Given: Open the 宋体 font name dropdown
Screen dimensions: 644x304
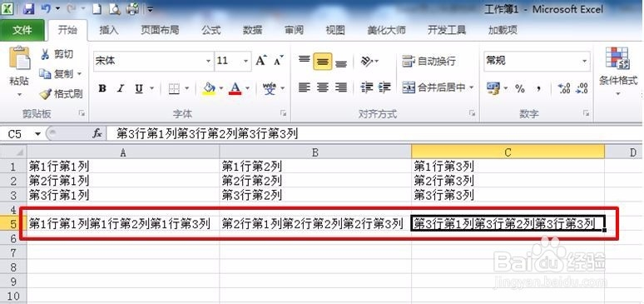Looking at the screenshot, I should (208, 61).
